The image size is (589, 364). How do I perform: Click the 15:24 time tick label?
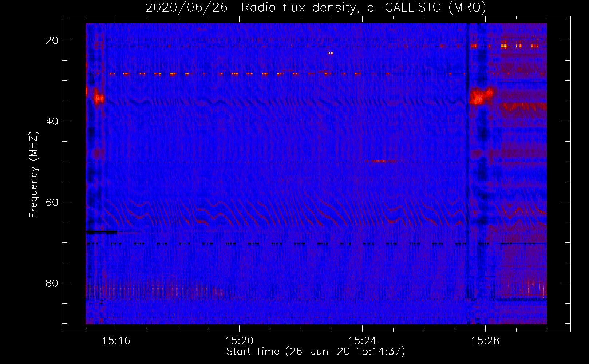click(362, 341)
